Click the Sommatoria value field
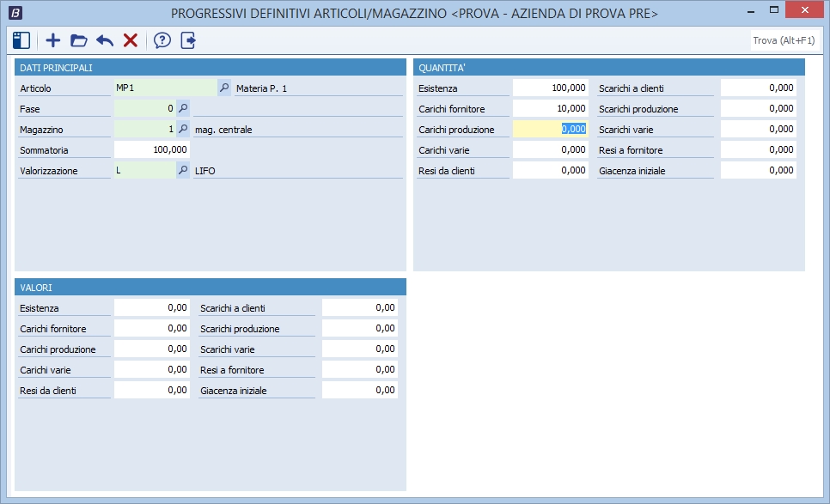 click(x=152, y=149)
